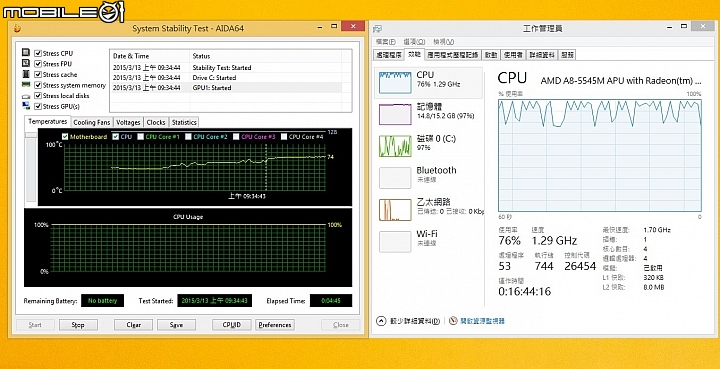Toggle the Stress GPU(s) checkbox
This screenshot has width=720, height=369.
pos(38,106)
